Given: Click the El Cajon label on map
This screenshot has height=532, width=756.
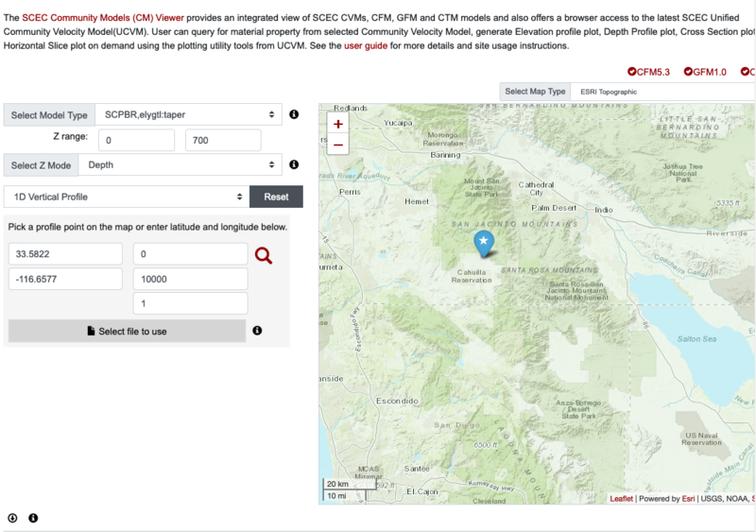Looking at the screenshot, I should 421,491.
